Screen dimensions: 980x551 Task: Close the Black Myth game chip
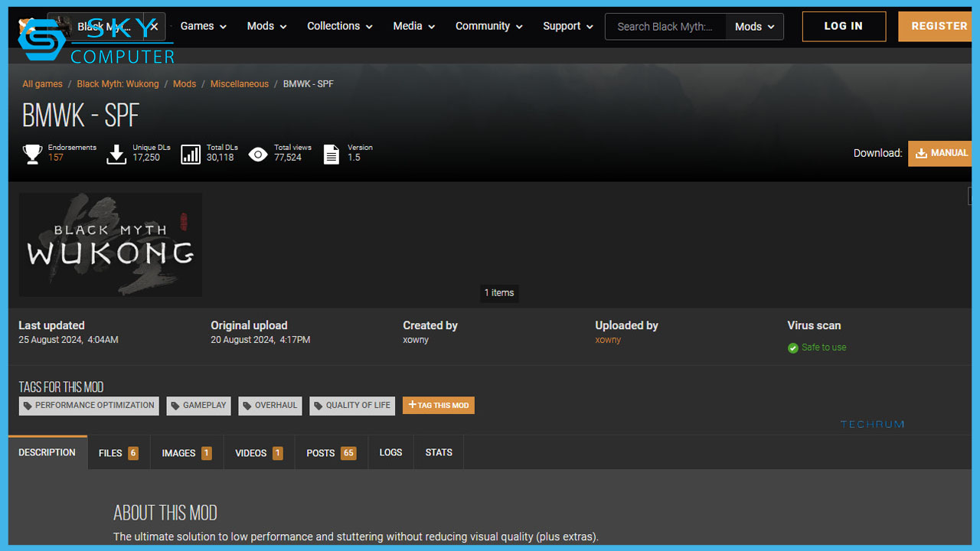(154, 27)
